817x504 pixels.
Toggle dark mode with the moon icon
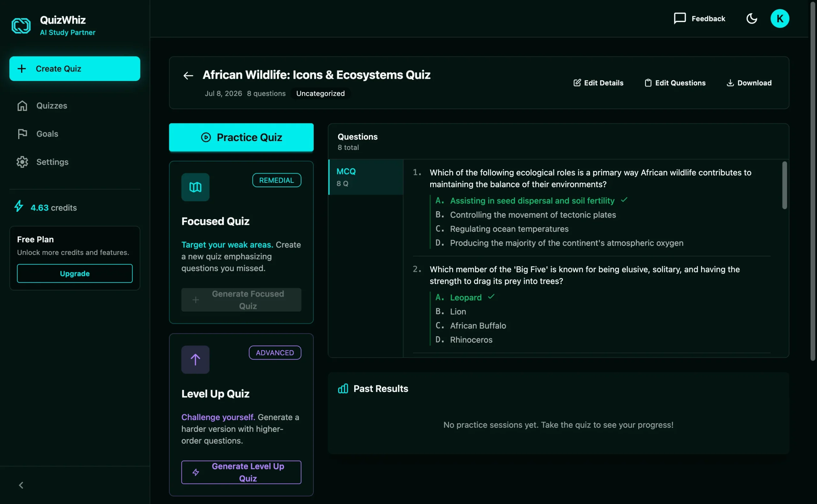pyautogui.click(x=751, y=18)
